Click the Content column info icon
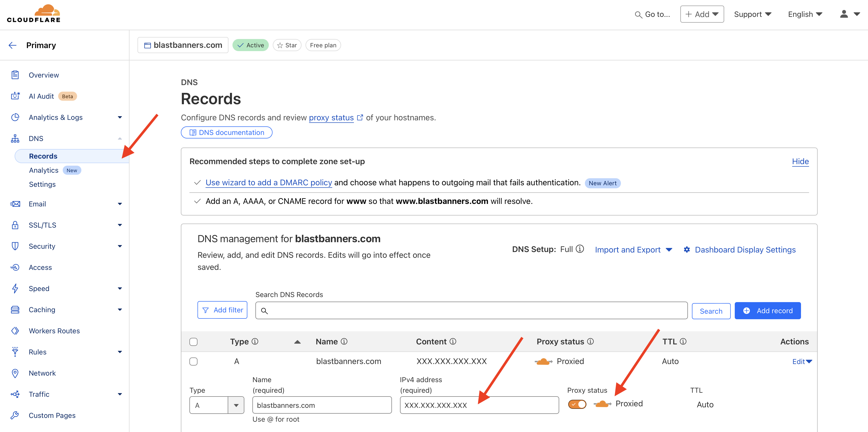The image size is (868, 432). (x=453, y=341)
